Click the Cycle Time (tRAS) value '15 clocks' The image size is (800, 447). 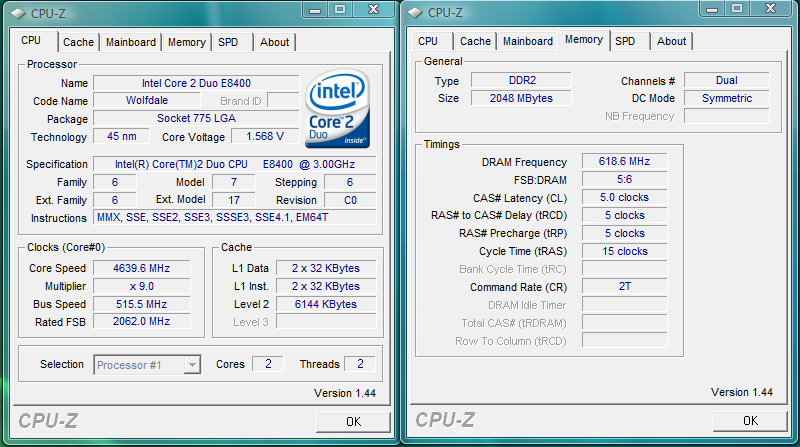pos(624,251)
